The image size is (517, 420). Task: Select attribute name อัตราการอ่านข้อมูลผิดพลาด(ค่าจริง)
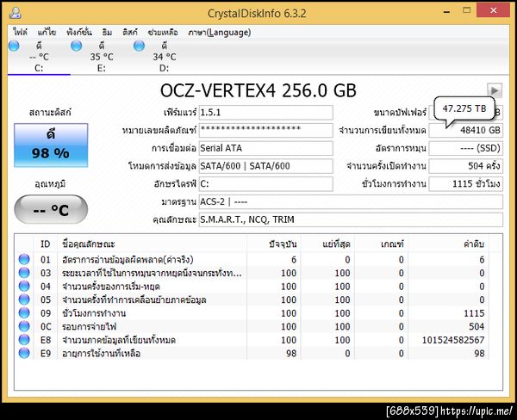pyautogui.click(x=128, y=260)
